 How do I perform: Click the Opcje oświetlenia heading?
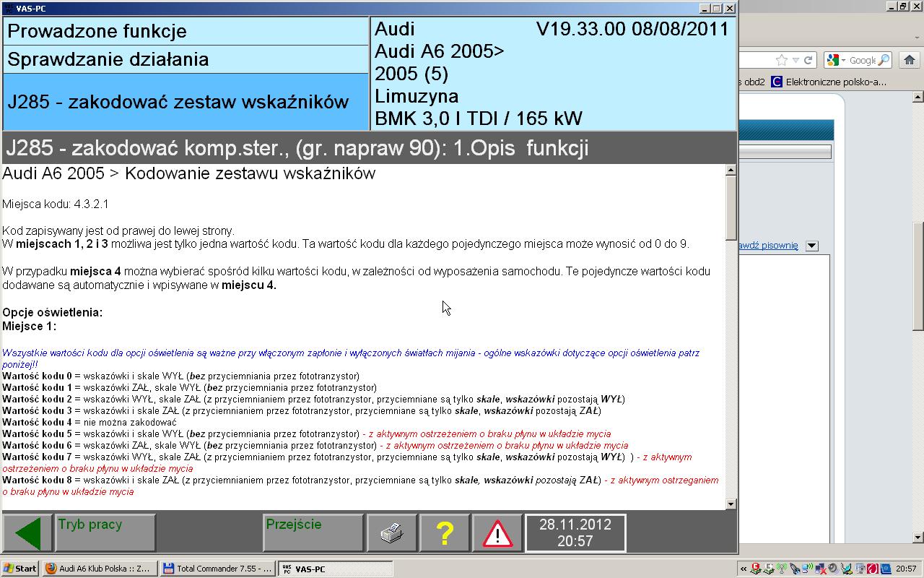[52, 312]
